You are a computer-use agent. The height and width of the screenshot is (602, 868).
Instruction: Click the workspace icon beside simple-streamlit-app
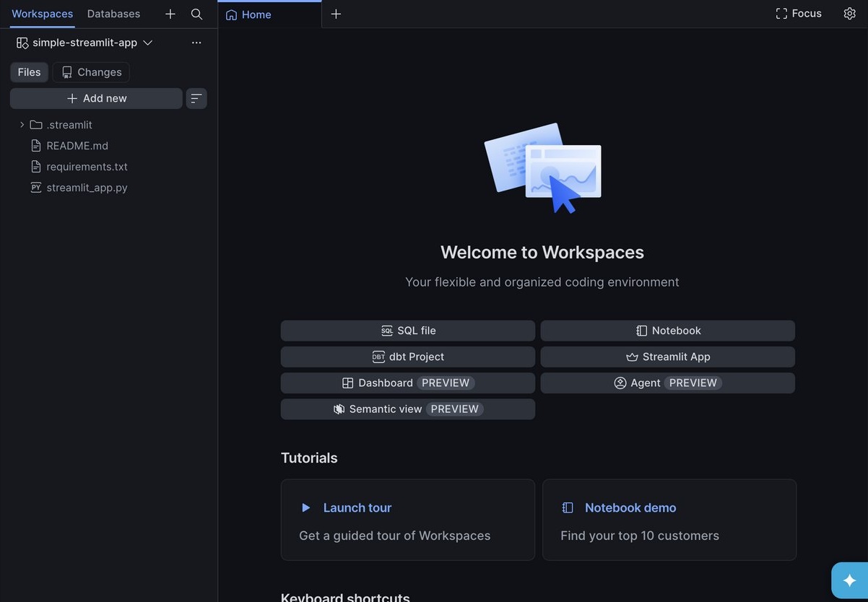coord(22,43)
